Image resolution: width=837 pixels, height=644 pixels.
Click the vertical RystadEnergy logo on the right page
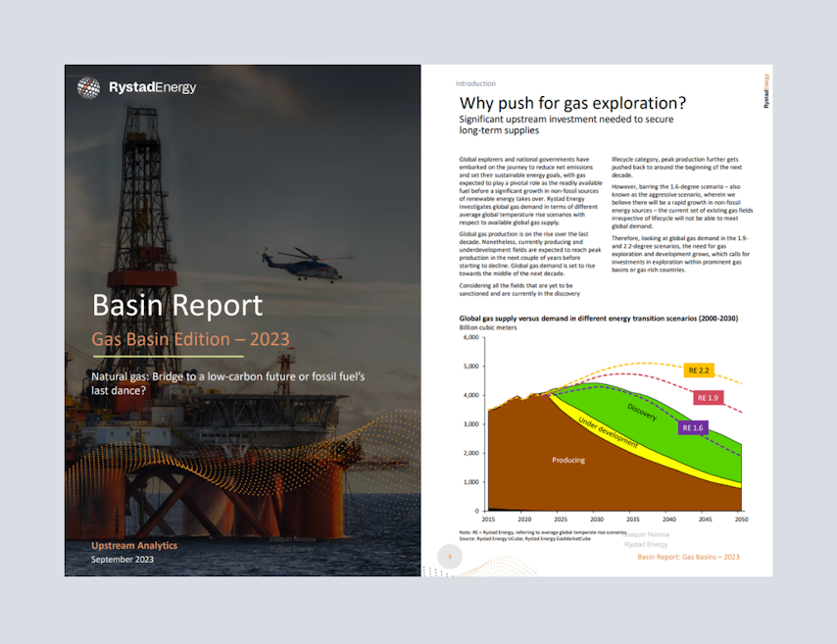point(766,91)
